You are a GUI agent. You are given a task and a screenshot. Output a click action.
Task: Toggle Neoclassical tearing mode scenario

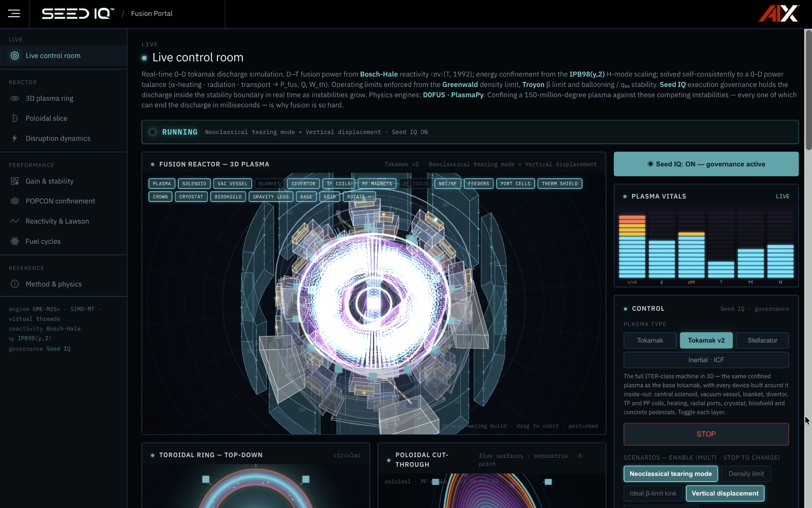pyautogui.click(x=671, y=474)
